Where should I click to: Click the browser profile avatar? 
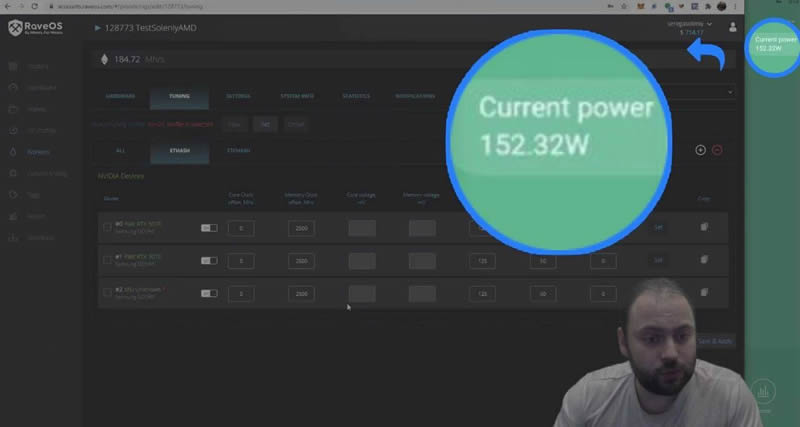pyautogui.click(x=721, y=6)
